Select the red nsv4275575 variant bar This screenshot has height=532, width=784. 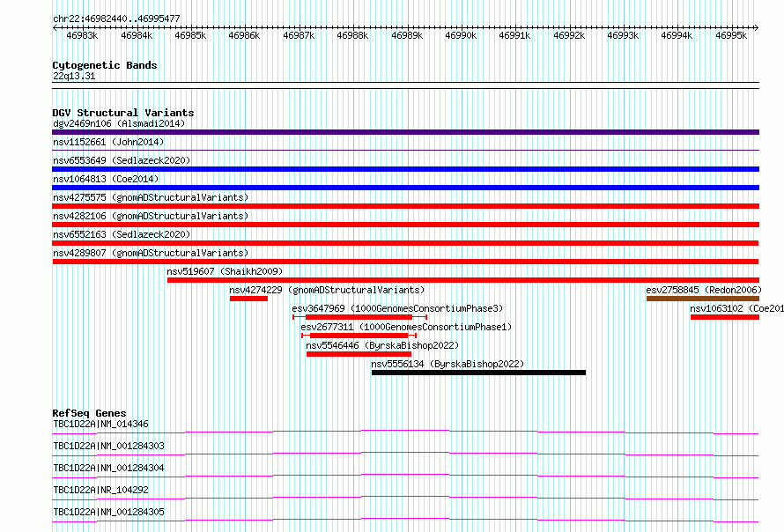click(x=405, y=206)
